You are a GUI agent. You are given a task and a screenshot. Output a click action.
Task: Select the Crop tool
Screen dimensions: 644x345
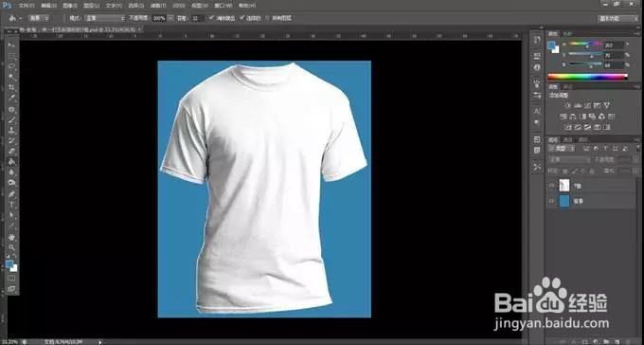(x=12, y=87)
